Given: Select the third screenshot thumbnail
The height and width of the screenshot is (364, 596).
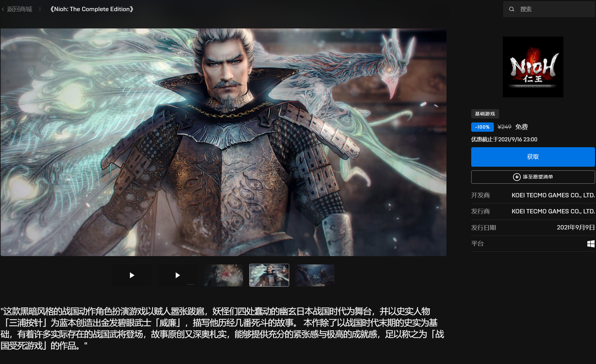Looking at the screenshot, I should click(224, 275).
